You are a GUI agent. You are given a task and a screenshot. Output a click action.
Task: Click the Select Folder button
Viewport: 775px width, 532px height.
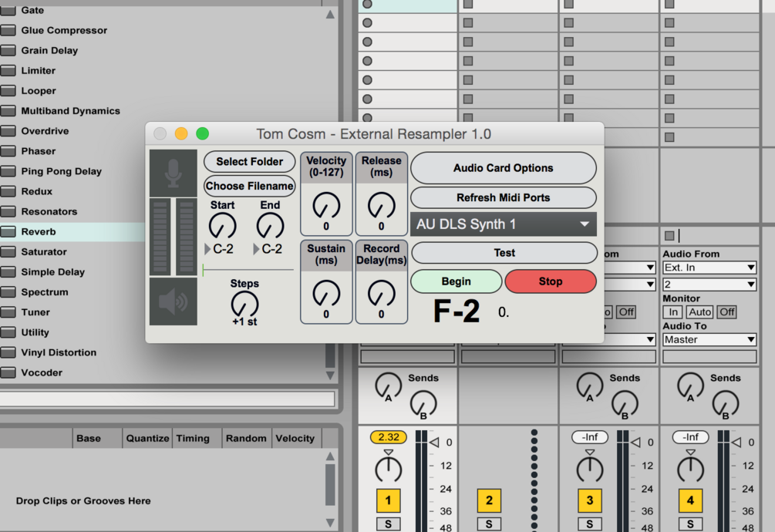tap(250, 162)
